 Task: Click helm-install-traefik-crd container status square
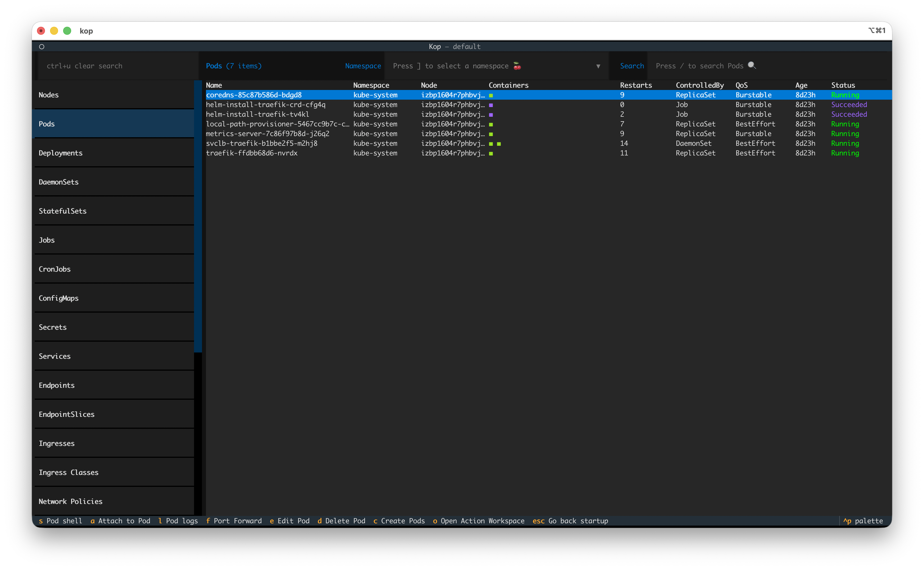pyautogui.click(x=491, y=105)
